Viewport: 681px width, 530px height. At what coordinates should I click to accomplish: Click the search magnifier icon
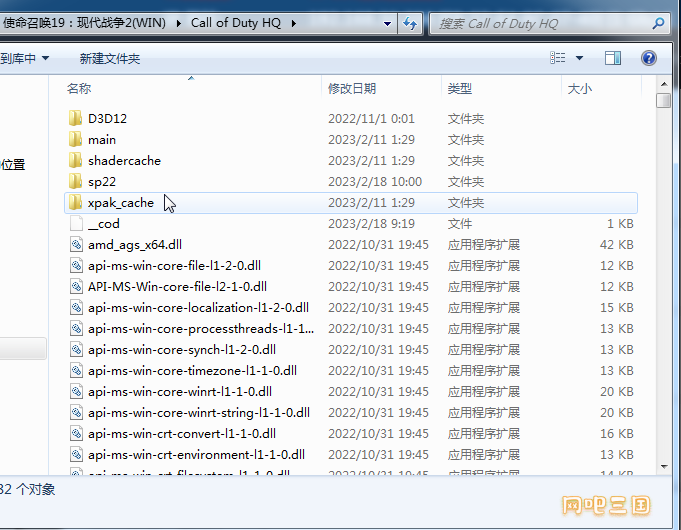pos(658,23)
